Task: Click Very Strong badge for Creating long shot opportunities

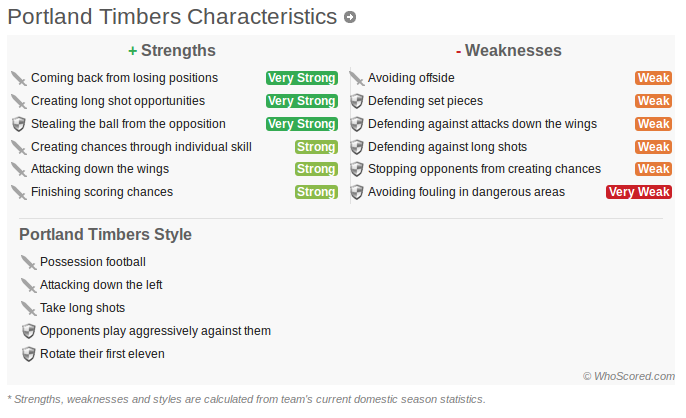Action: 302,101
